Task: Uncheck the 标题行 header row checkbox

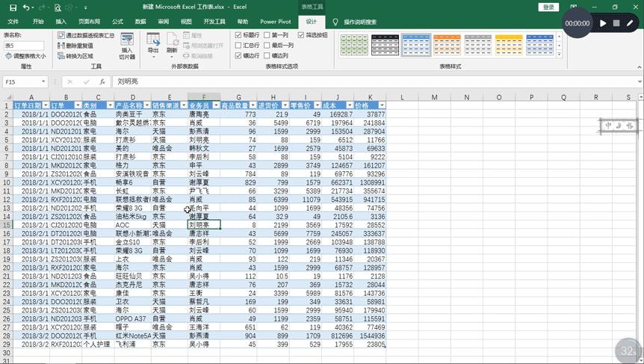Action: pos(238,35)
